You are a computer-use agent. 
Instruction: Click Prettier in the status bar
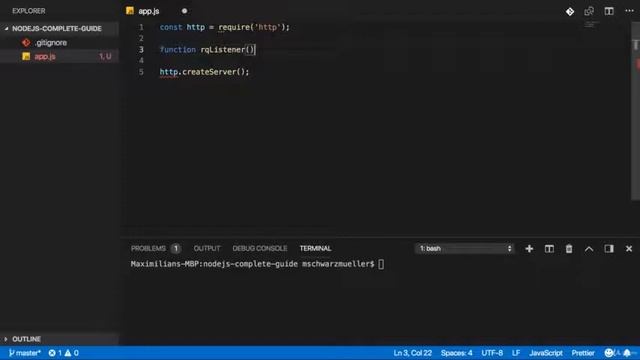[583, 353]
